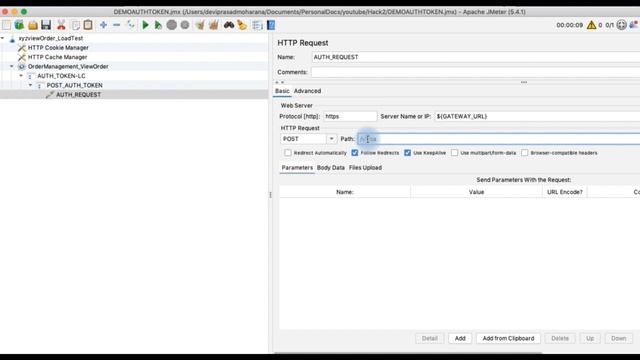Clear results with the single broom icon

coord(200,25)
